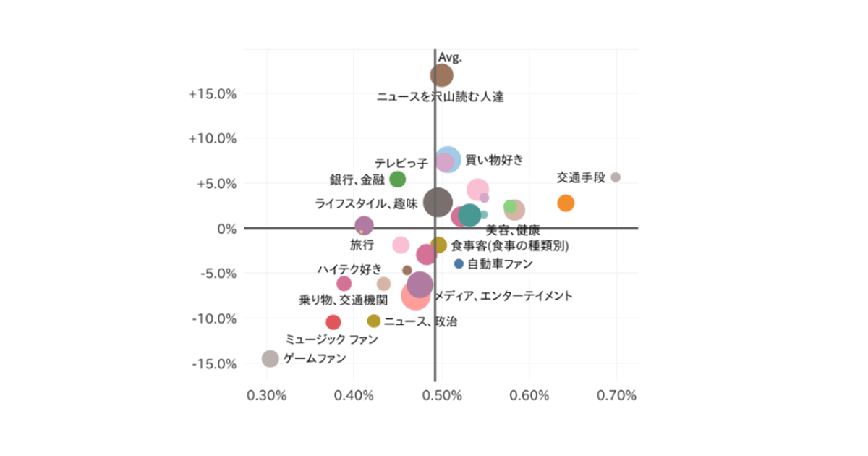The width and height of the screenshot is (868, 456).
Task: Click the purple 旅行 bubble
Action: (x=365, y=226)
